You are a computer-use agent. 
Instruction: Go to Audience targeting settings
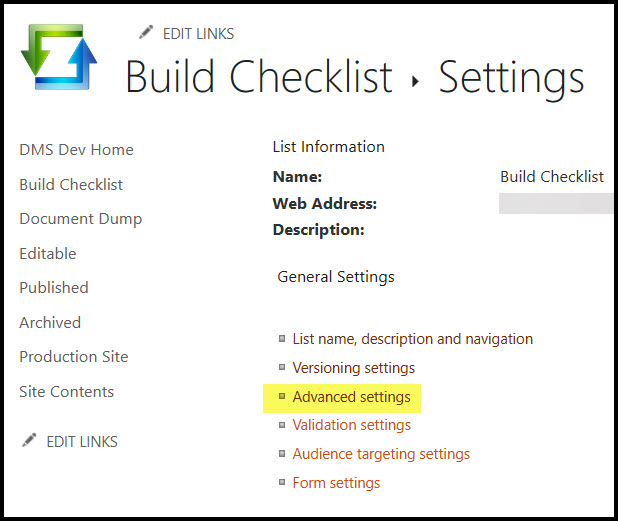tap(381, 454)
